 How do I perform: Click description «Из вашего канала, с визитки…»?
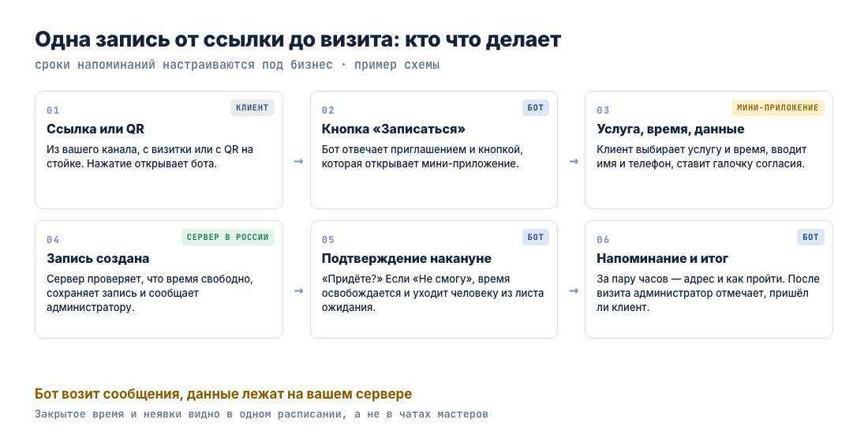click(x=150, y=157)
